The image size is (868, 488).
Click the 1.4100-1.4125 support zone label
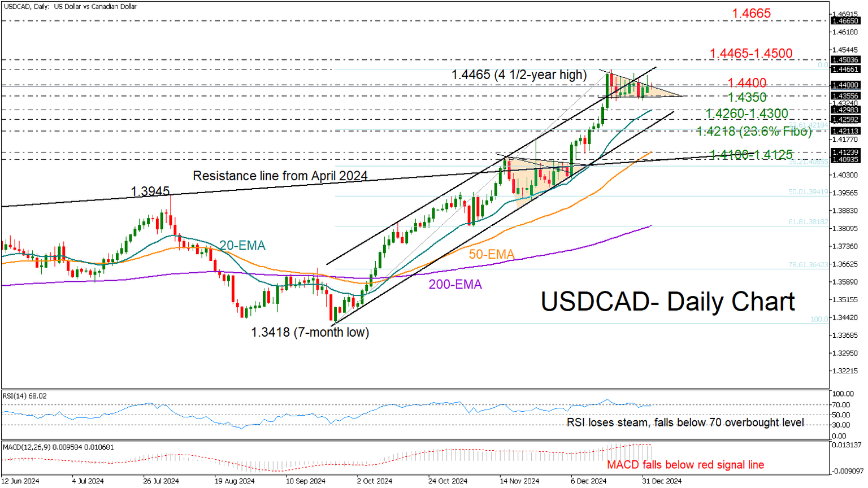752,154
